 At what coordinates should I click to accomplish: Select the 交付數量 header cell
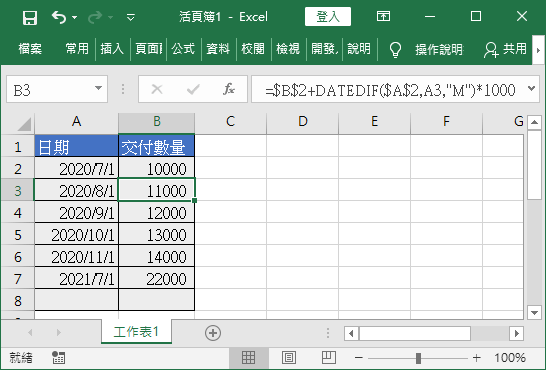click(157, 146)
